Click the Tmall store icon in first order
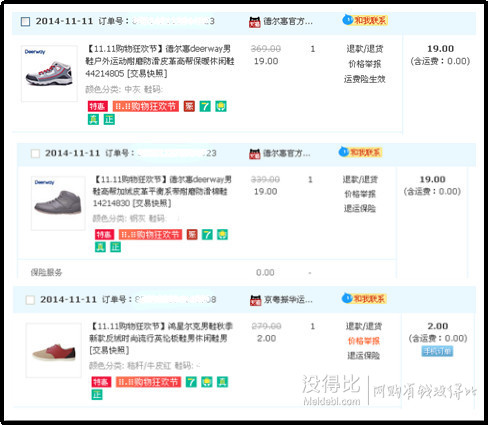The height and width of the screenshot is (425, 488). coord(255,22)
